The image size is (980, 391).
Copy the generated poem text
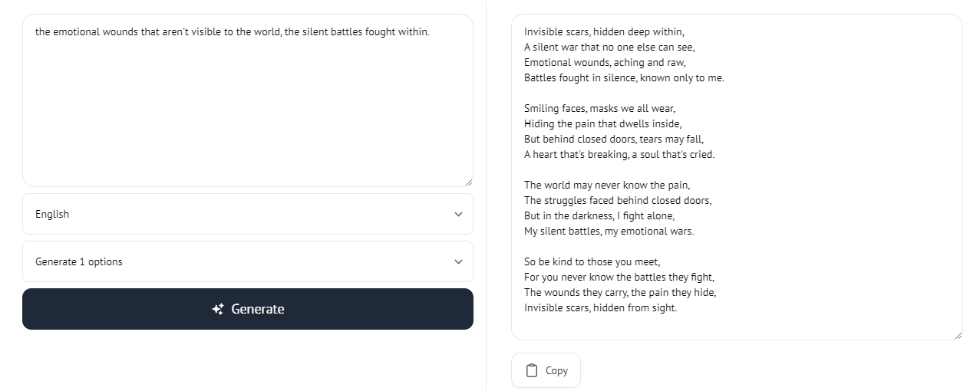point(546,370)
